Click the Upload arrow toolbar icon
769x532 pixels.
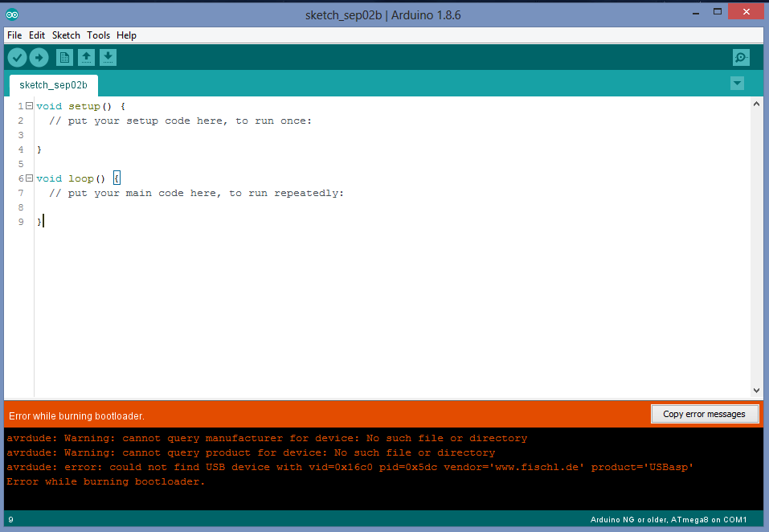[39, 57]
